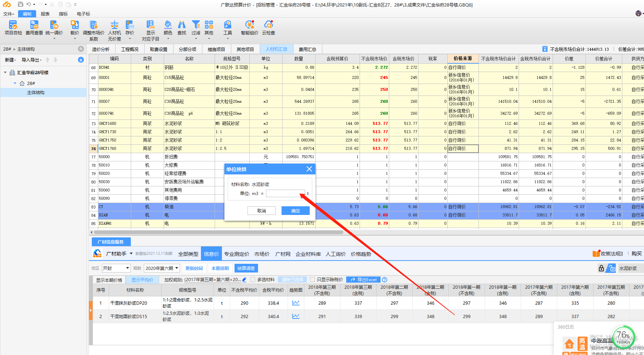
Task: Open the 费用汇总 tab
Action: 308,49
